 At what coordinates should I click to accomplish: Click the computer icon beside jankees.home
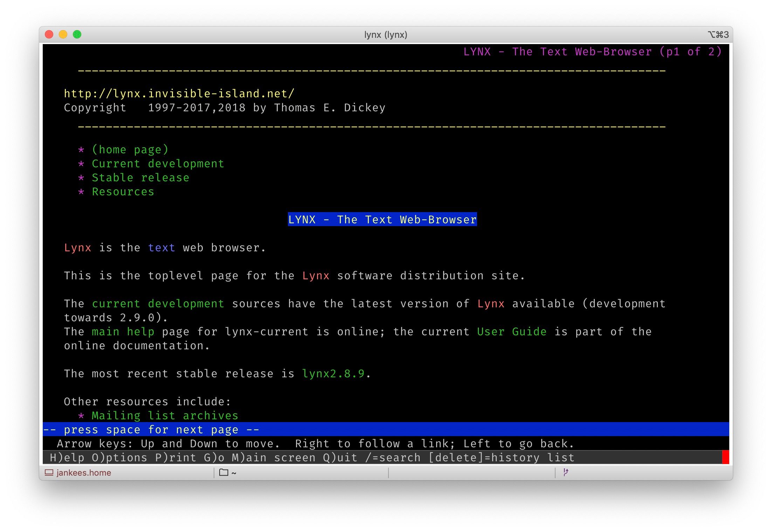pos(49,472)
